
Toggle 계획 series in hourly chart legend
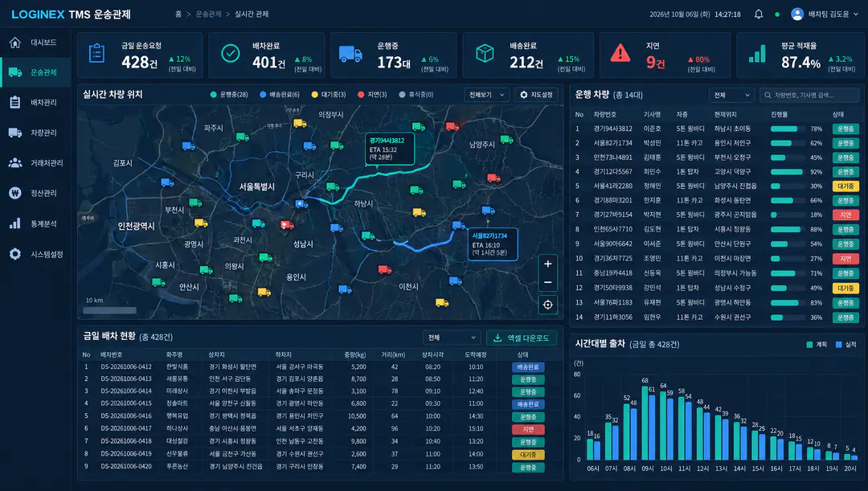click(817, 344)
